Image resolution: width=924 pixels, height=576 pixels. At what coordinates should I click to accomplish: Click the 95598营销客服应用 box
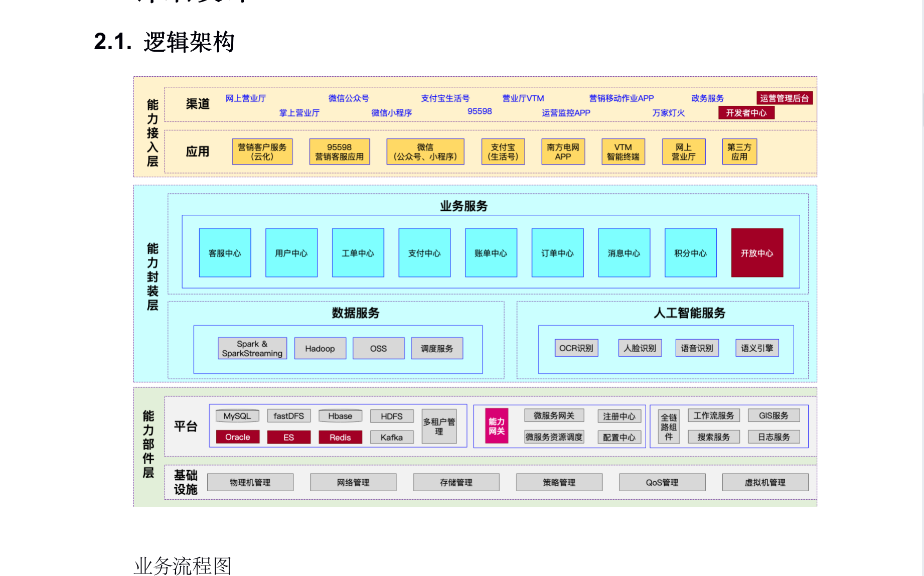[340, 152]
